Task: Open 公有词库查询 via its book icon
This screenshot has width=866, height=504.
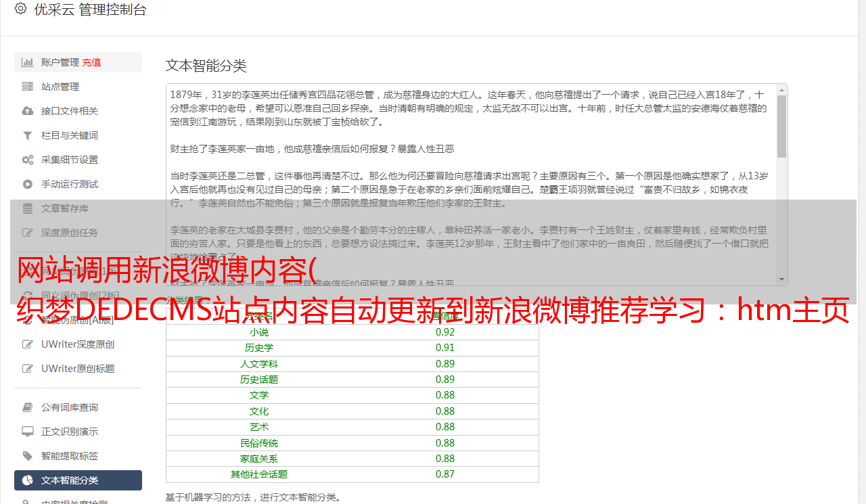Action: (28, 407)
